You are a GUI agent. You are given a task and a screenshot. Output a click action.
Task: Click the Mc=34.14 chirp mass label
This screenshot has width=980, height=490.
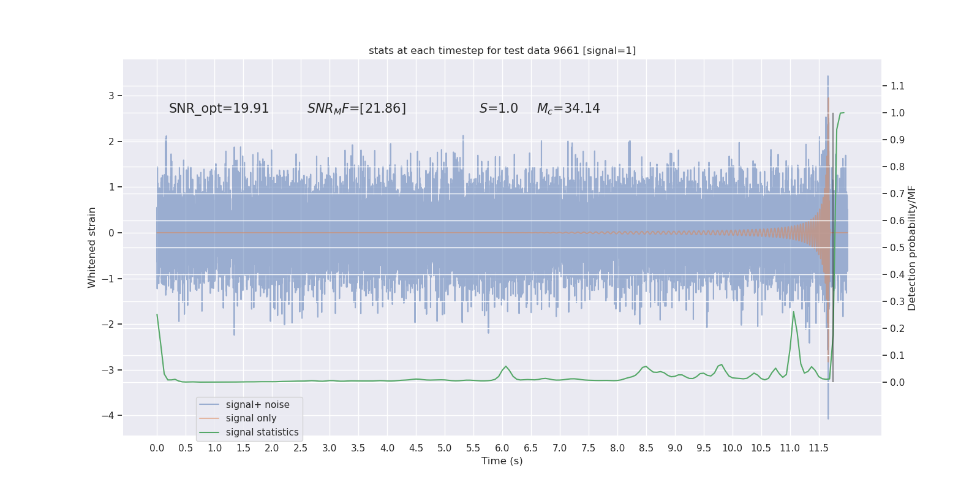[568, 108]
